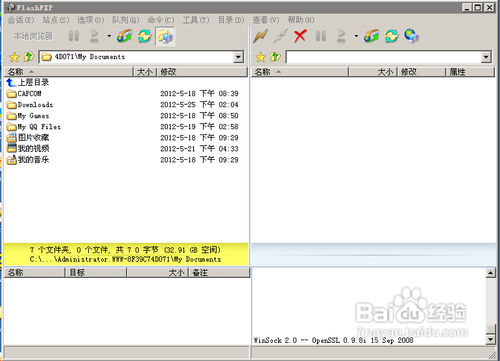Toggle local browser switch icon
The width and height of the screenshot is (500, 361).
pos(165,36)
